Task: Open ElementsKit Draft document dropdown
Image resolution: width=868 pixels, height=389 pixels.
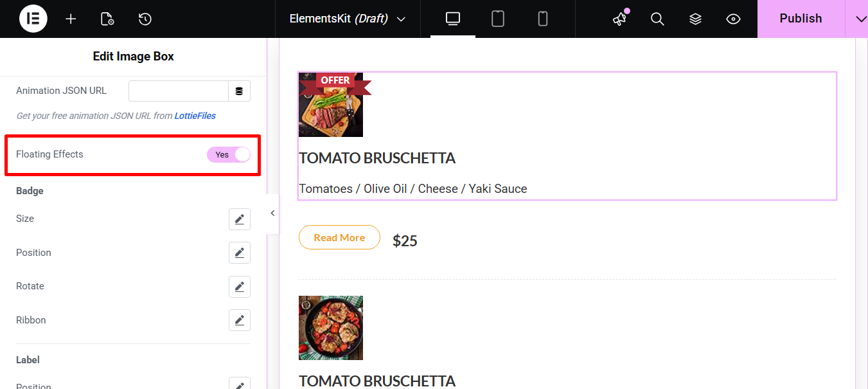Action: coord(348,19)
